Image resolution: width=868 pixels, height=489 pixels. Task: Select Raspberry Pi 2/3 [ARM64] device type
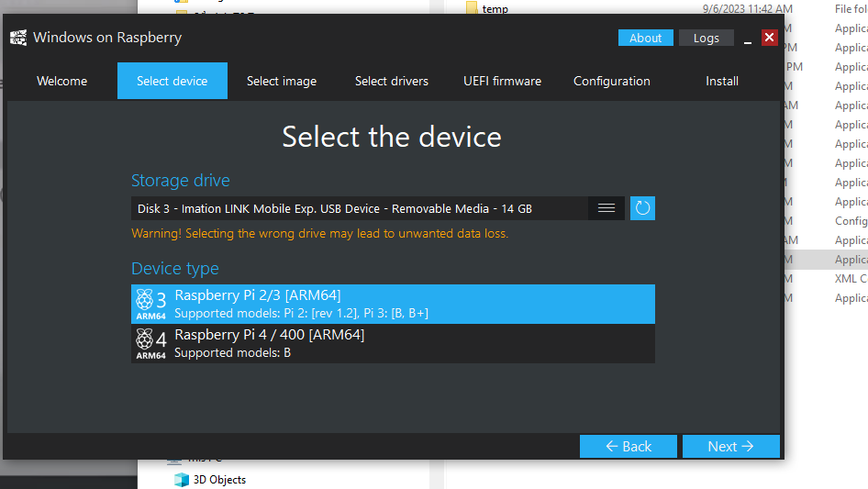[393, 304]
